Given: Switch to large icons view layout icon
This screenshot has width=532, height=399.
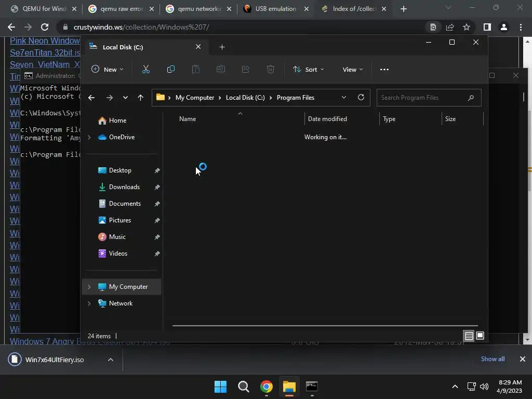Looking at the screenshot, I should coord(480,336).
